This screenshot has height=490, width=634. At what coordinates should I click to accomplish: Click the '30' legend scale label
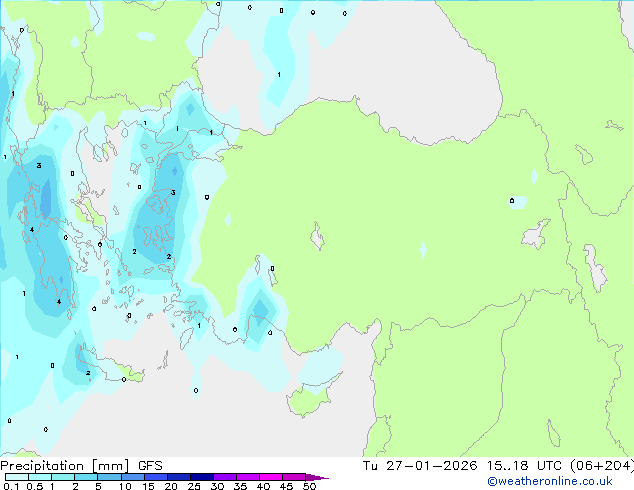tap(217, 486)
